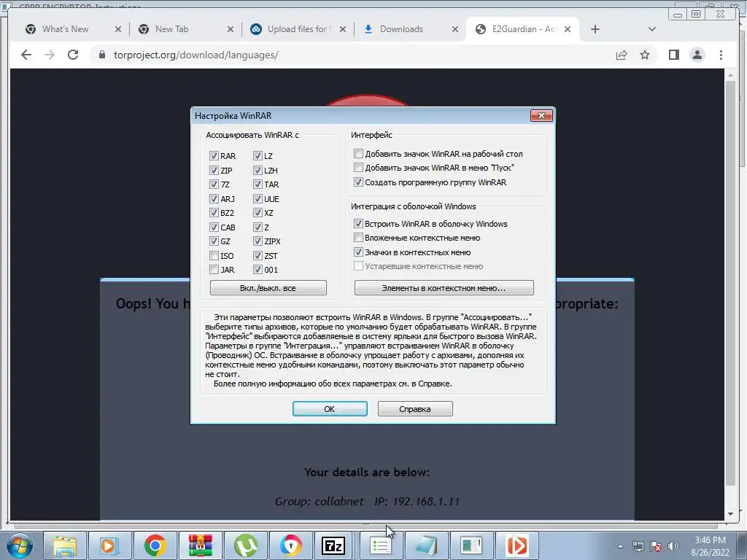
Task: Uncheck RAR association checkbox
Action: (214, 156)
